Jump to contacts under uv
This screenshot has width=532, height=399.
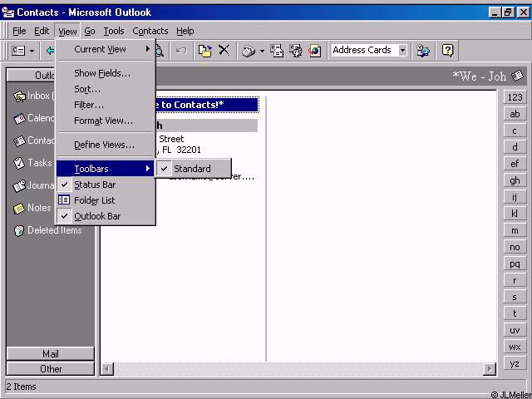(x=515, y=330)
